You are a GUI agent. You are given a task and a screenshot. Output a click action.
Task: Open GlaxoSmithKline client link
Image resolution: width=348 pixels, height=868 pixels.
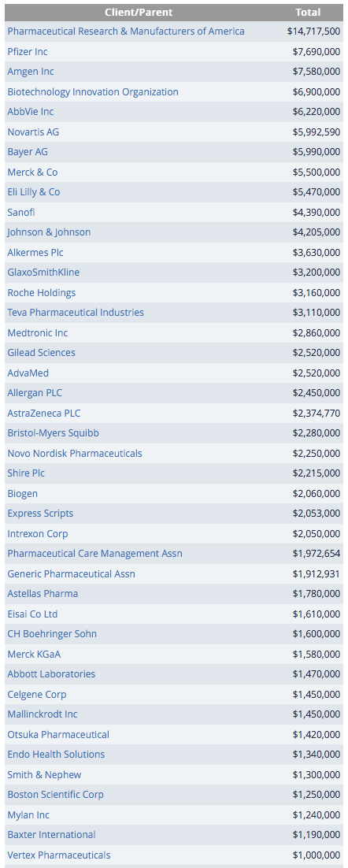43,273
